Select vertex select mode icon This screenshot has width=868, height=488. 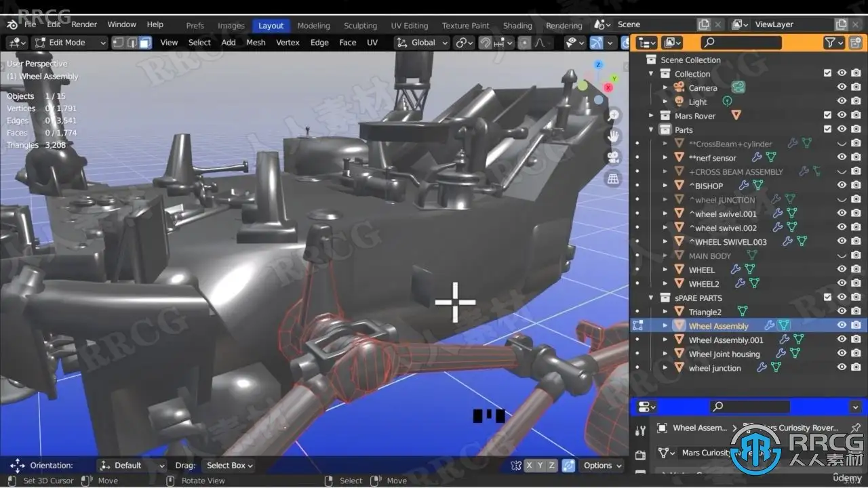pos(118,43)
